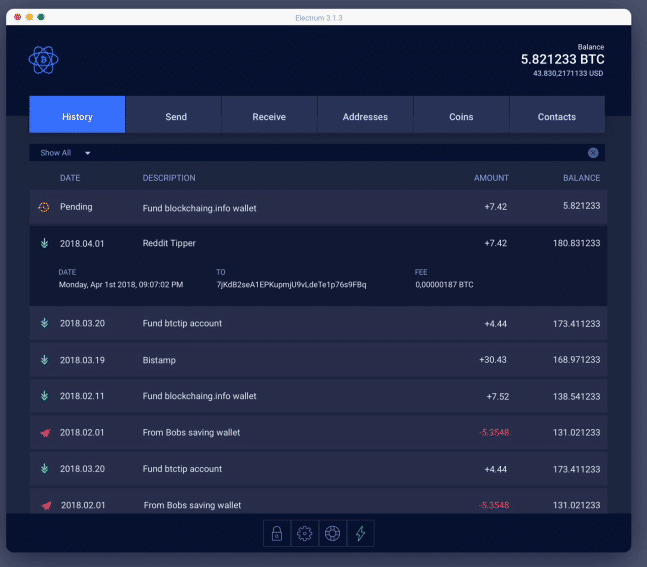Go to the Addresses tab
The width and height of the screenshot is (647, 567).
pyautogui.click(x=365, y=114)
